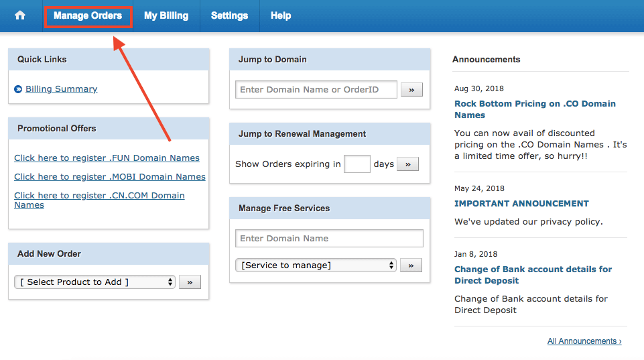Submit the Add New Order go button
Viewport: 644px width, 360px height.
pos(190,282)
